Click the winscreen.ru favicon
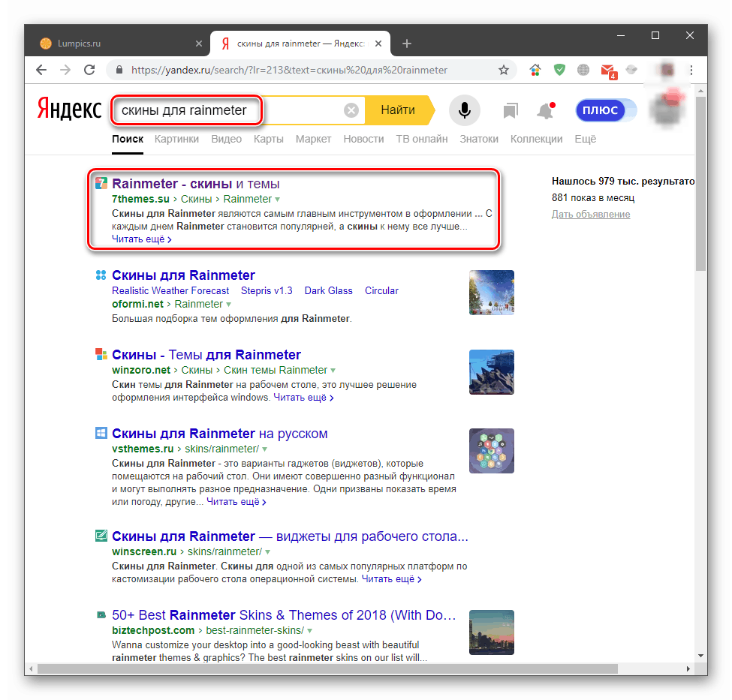 tap(101, 536)
